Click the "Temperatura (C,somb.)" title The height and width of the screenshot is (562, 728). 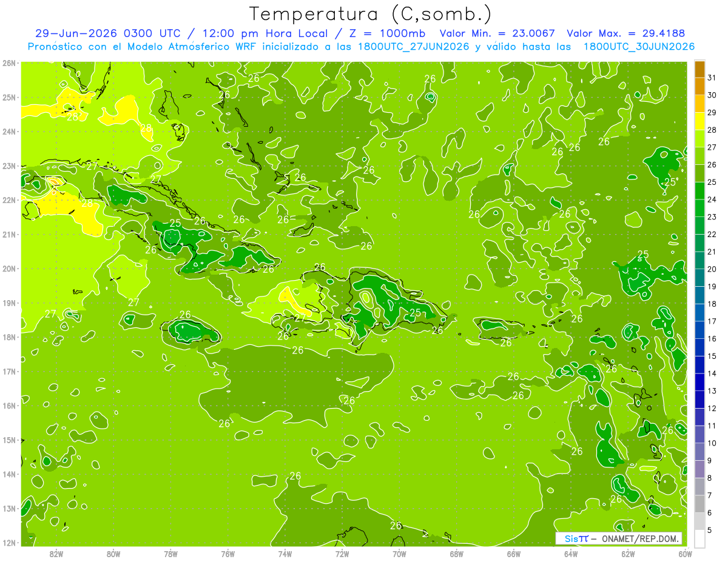pyautogui.click(x=370, y=13)
